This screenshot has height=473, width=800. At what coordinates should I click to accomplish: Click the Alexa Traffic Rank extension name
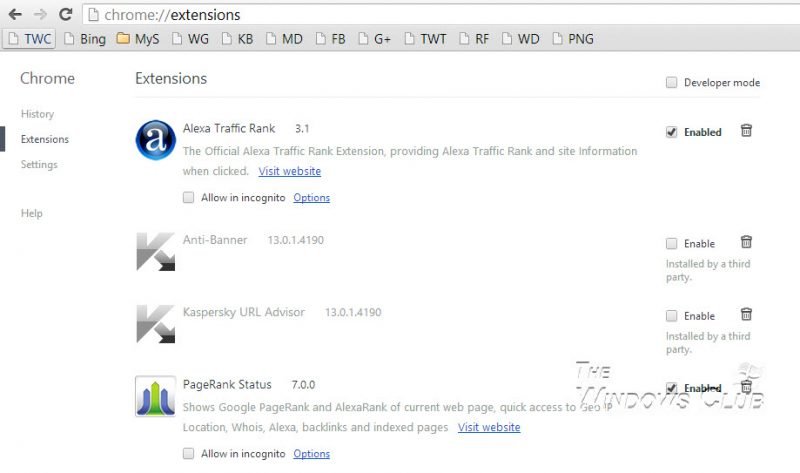point(229,129)
